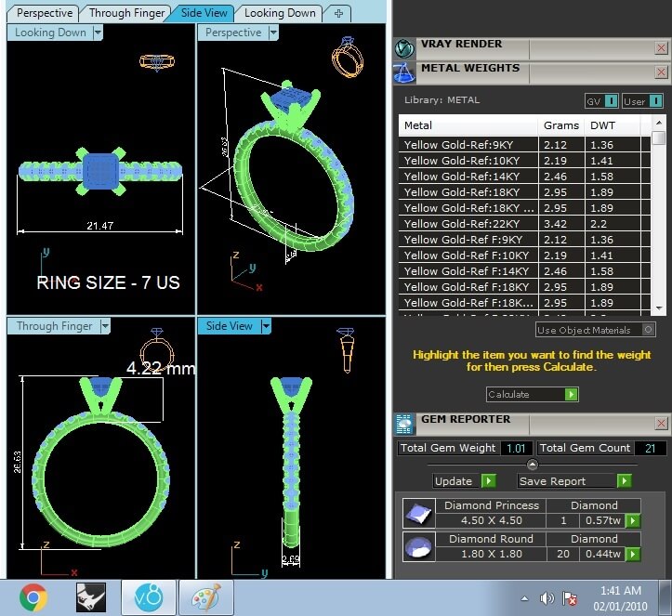
Task: Switch to the Perspective tab
Action: point(44,13)
